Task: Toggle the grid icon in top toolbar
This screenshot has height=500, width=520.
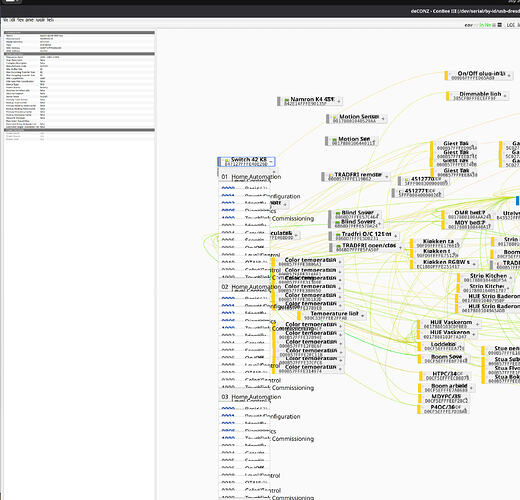Action: point(500,25)
